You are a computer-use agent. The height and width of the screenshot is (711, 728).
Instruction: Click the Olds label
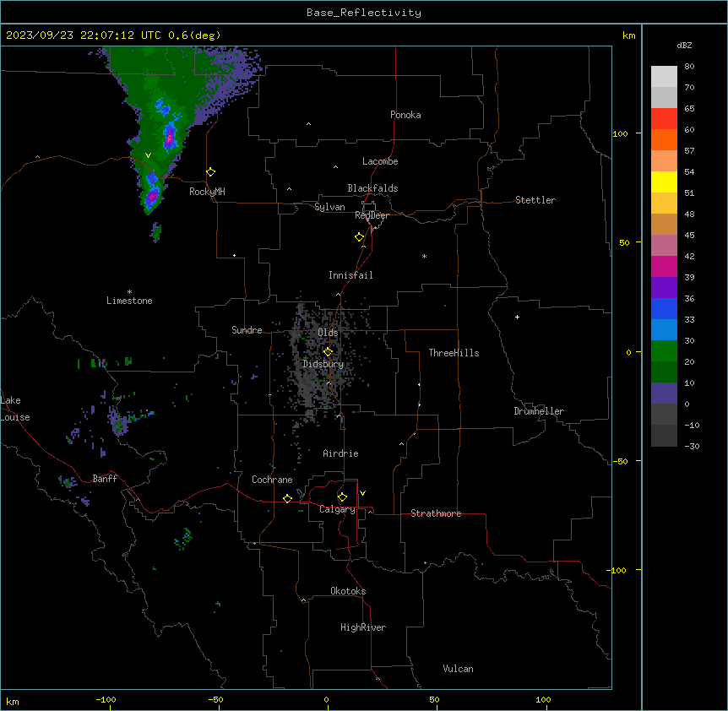point(328,333)
